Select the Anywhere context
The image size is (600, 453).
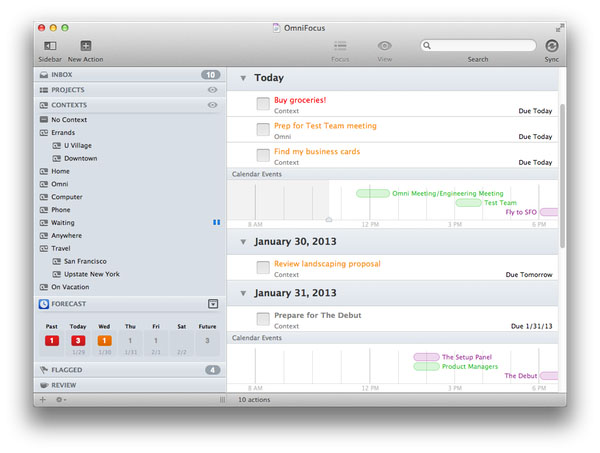tap(130, 236)
